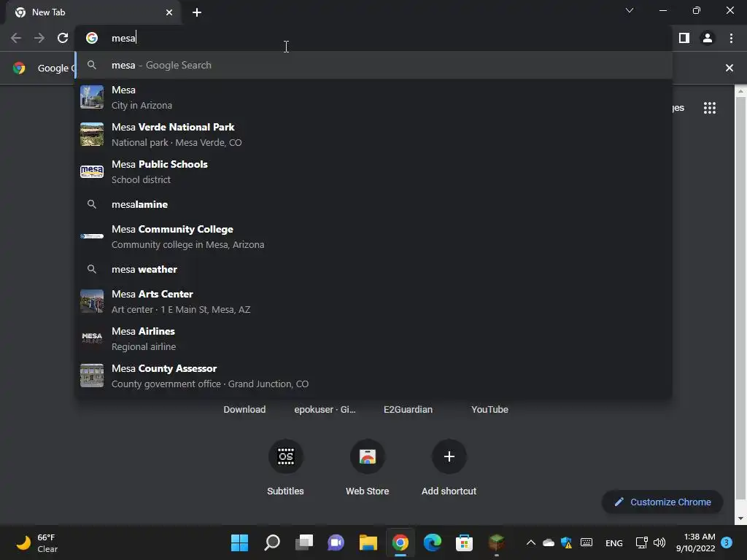Open the Windows Start menu
This screenshot has height=560, width=747.
pyautogui.click(x=239, y=542)
